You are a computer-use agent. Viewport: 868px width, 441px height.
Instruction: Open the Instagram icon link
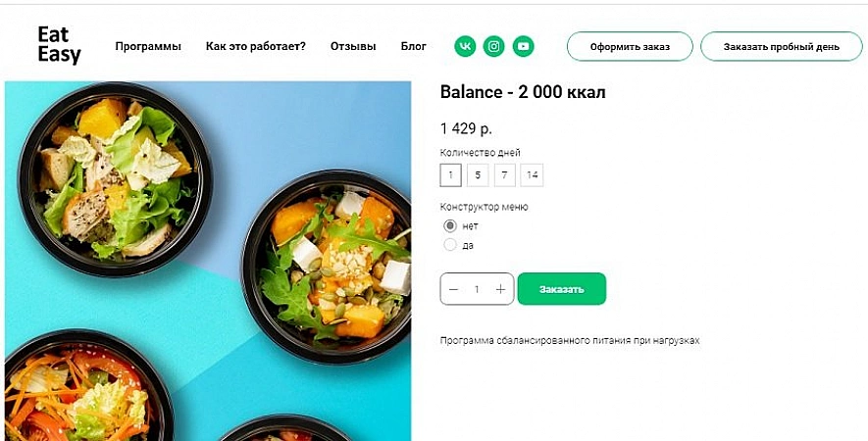click(x=494, y=46)
